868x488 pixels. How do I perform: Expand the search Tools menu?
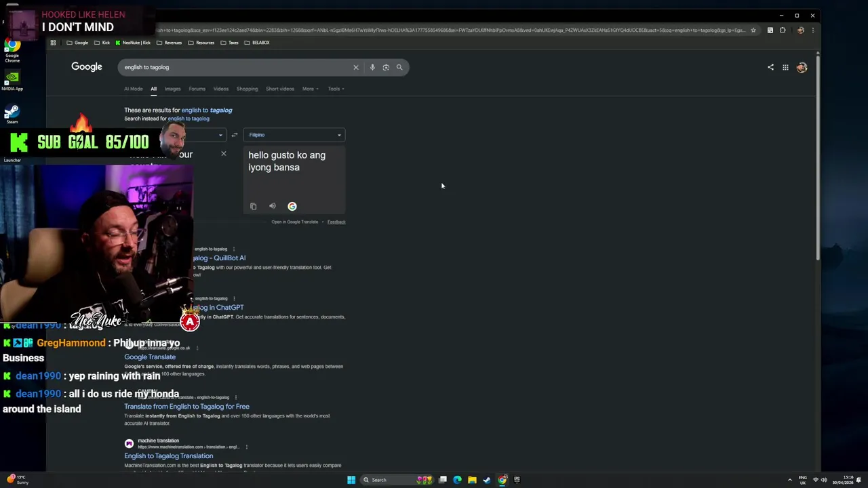pos(336,89)
